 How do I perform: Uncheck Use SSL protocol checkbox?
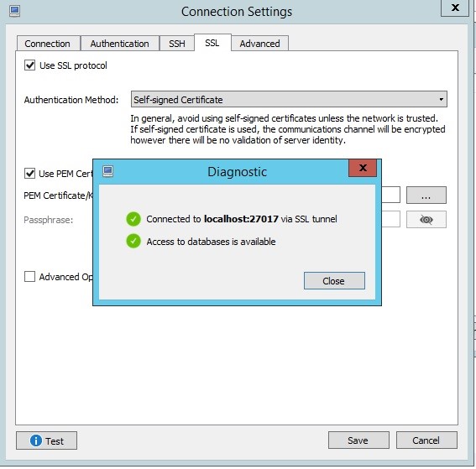29,65
